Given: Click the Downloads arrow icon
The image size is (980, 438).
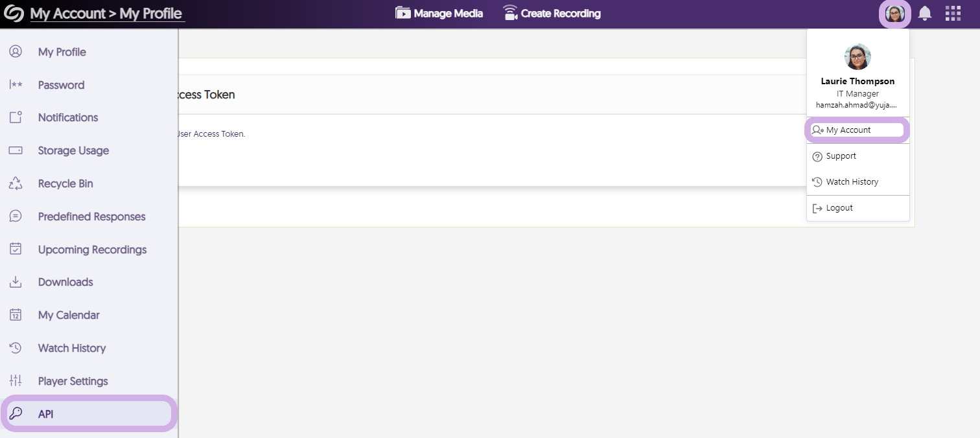Looking at the screenshot, I should click(x=16, y=282).
